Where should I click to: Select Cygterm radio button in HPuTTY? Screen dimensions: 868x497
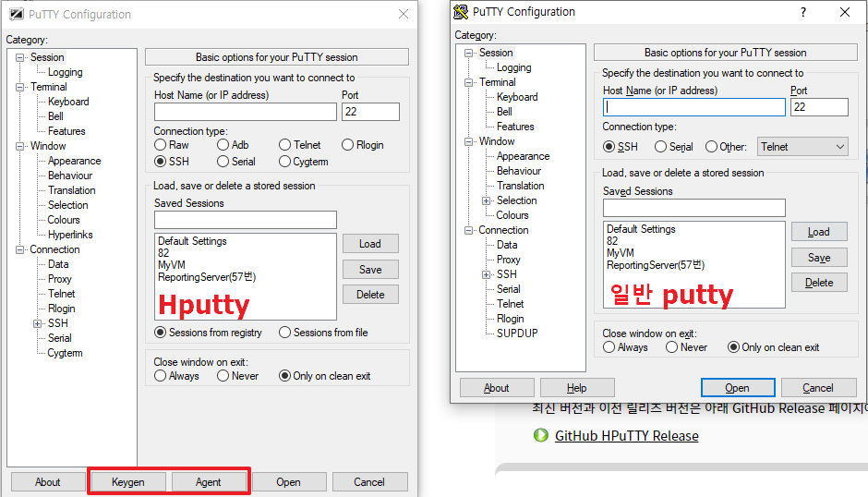tap(284, 162)
